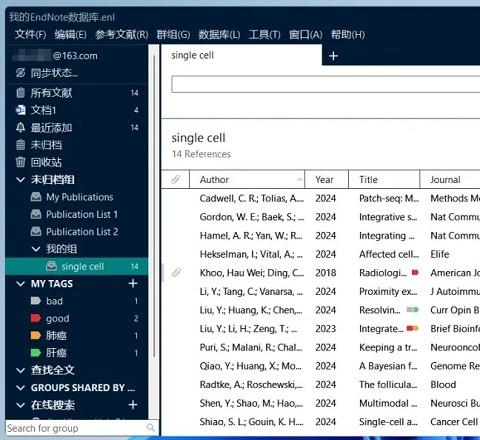
Task: Add a new tag with MY TAGS plus
Action: click(133, 283)
